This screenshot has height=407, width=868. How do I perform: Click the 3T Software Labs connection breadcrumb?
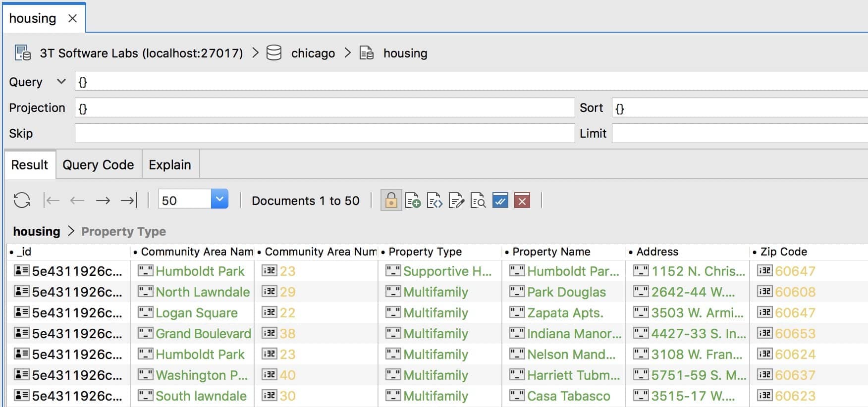click(x=141, y=53)
